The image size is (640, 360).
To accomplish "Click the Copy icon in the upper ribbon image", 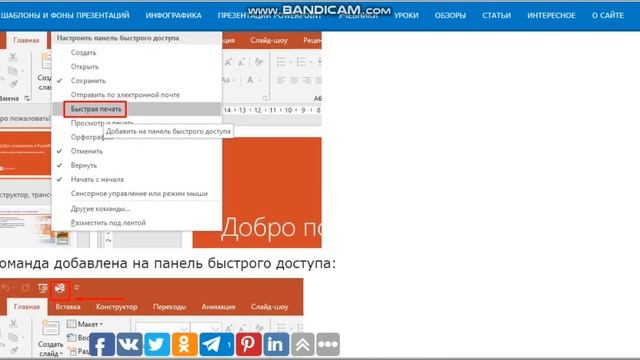I will (x=13, y=71).
